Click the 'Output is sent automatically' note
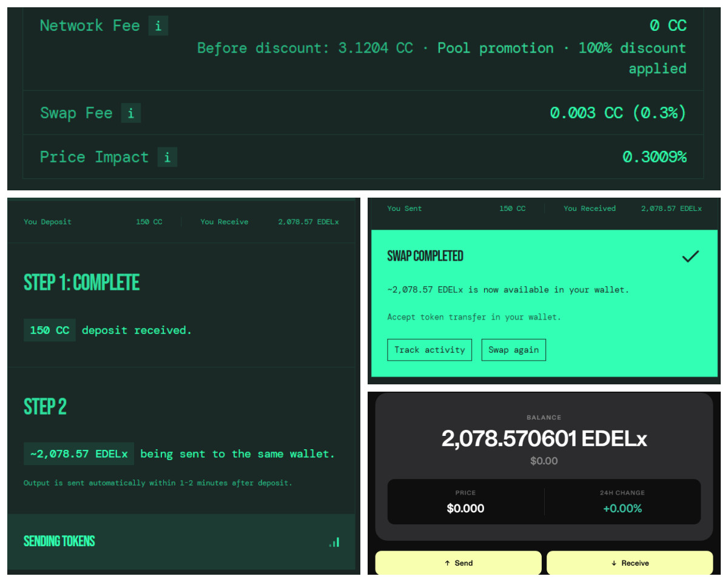 click(158, 483)
